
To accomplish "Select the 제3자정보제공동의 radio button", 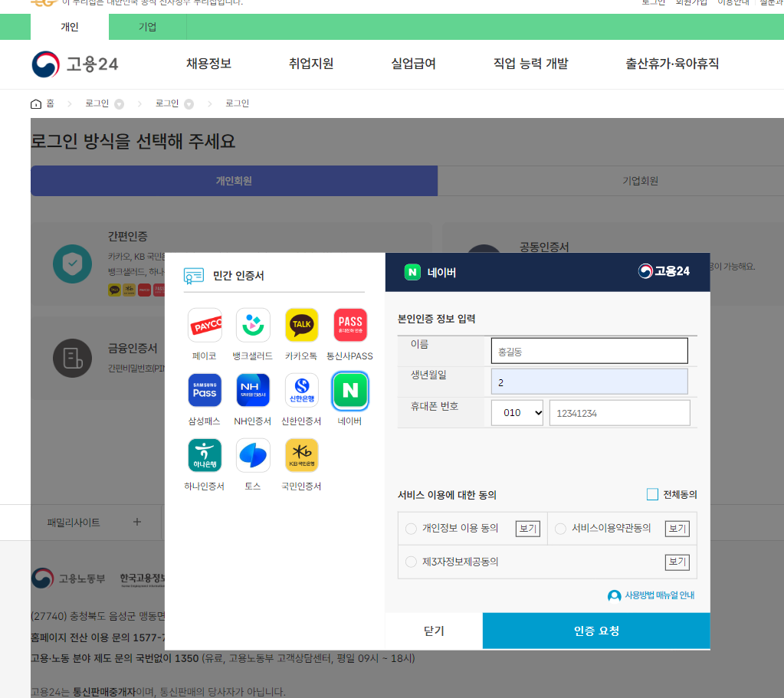I will (x=411, y=562).
